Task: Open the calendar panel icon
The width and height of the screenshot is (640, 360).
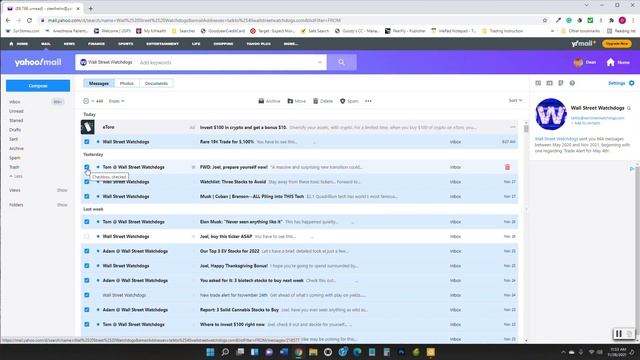Action: click(x=549, y=83)
